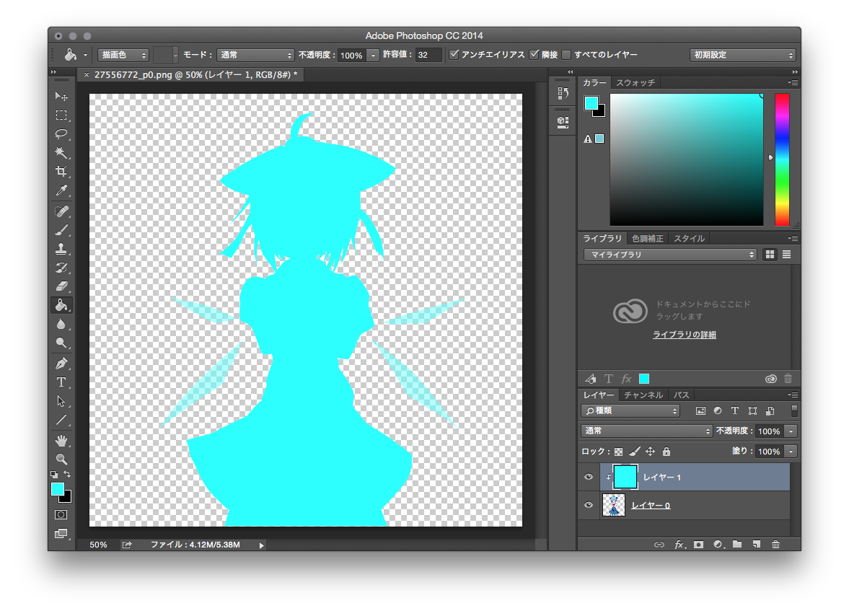Image resolution: width=849 pixels, height=616 pixels.
Task: Select the Clone Stamp tool
Action: tap(61, 249)
